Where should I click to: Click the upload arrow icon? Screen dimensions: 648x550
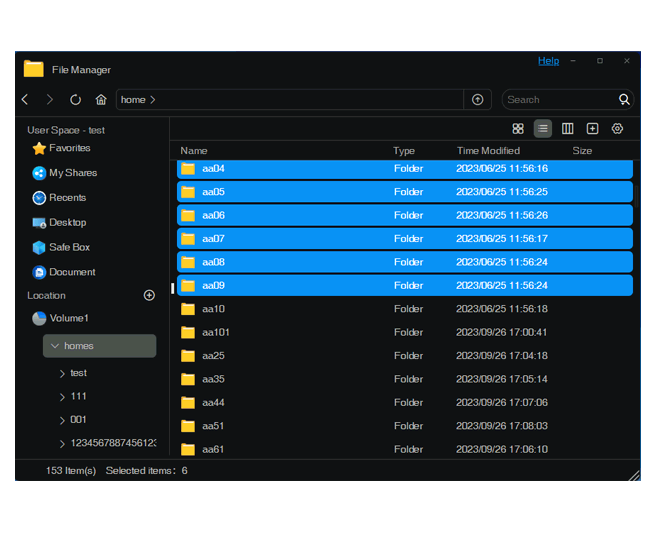coord(478,100)
